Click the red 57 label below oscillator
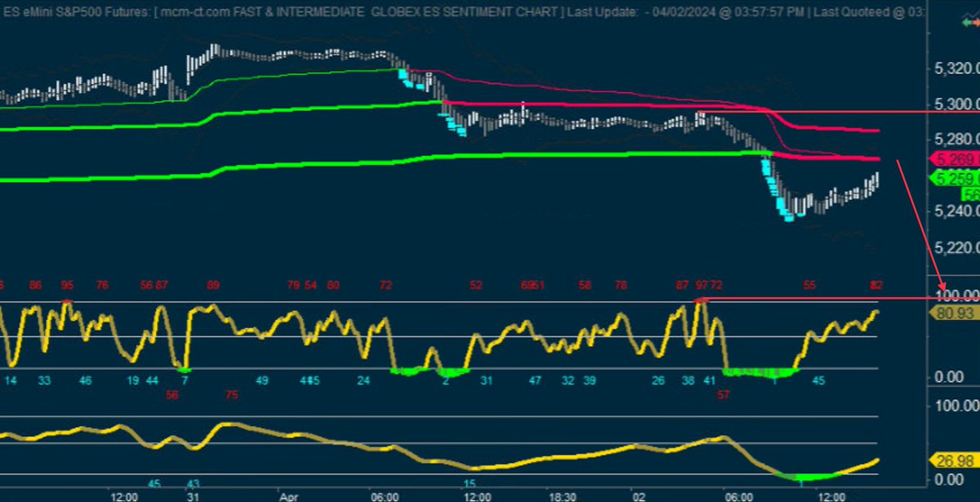The image size is (980, 502). coord(723,394)
